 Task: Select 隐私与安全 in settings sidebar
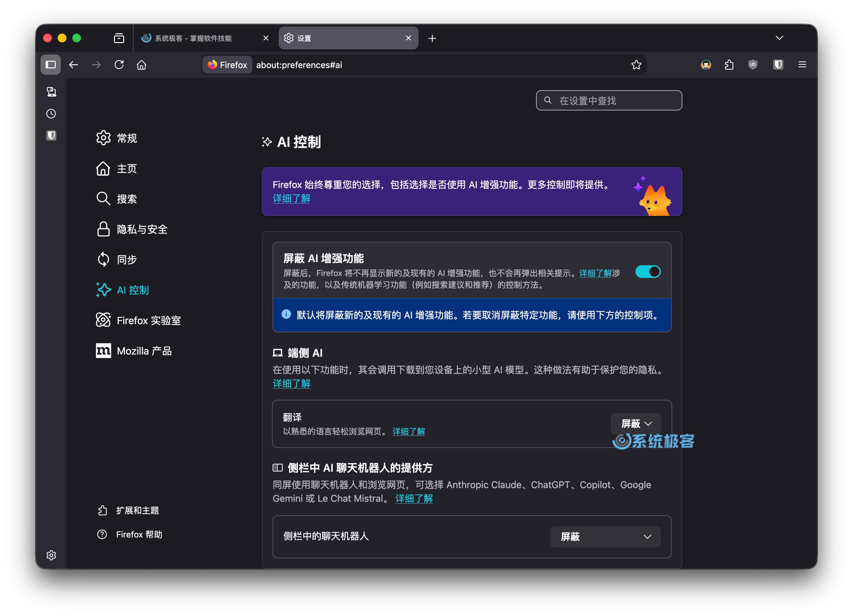coord(142,229)
